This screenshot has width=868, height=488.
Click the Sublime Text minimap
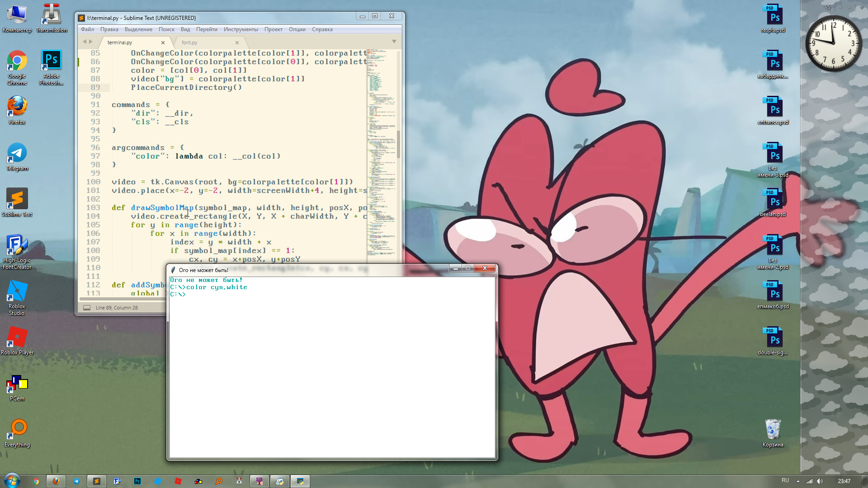(382, 136)
